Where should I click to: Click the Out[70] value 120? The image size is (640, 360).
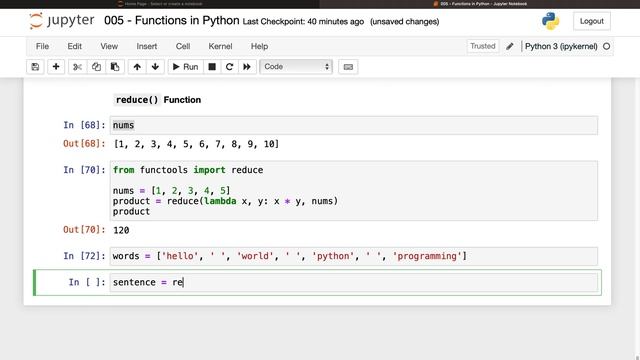tap(121, 230)
